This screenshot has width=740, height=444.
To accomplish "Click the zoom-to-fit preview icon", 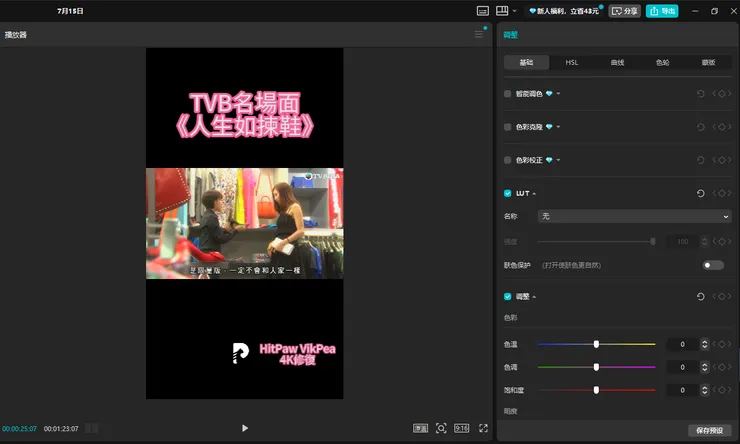I will (441, 428).
